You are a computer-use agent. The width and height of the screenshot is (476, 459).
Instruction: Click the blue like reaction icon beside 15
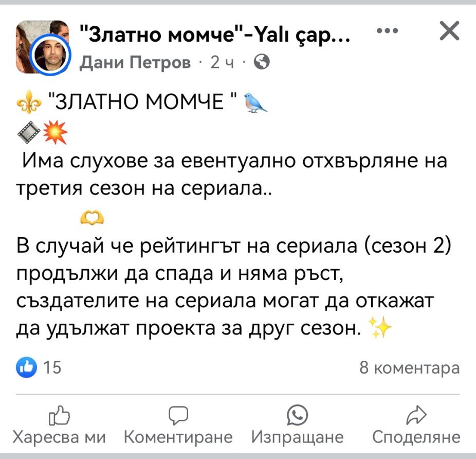(x=26, y=367)
